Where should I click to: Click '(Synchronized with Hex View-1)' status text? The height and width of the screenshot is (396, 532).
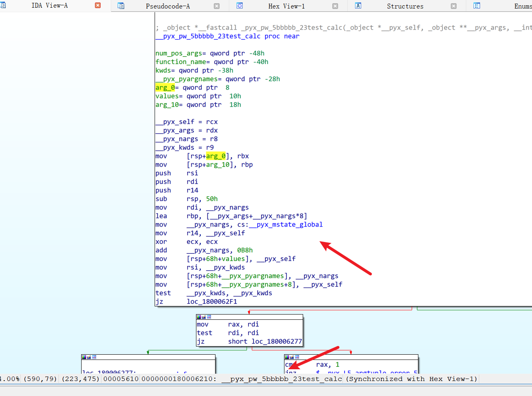pos(412,379)
